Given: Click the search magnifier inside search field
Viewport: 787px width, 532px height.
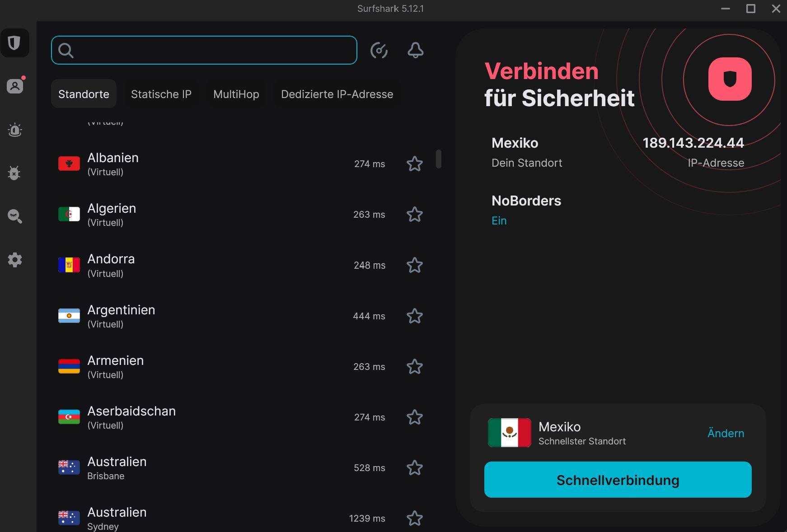Looking at the screenshot, I should point(66,50).
